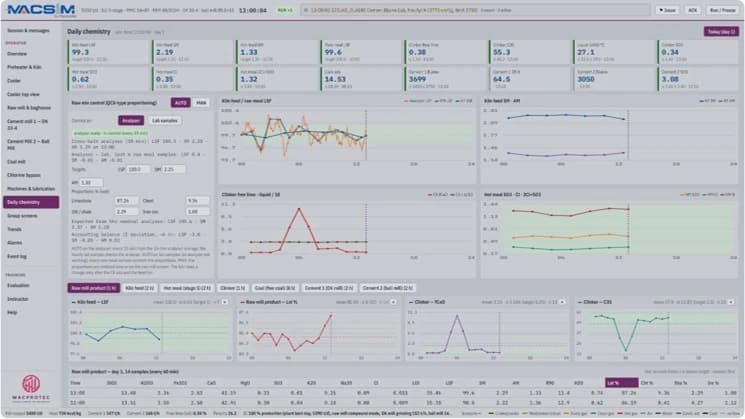Click the Limestone proportion field
This screenshot has height=419, width=745.
pyautogui.click(x=126, y=200)
